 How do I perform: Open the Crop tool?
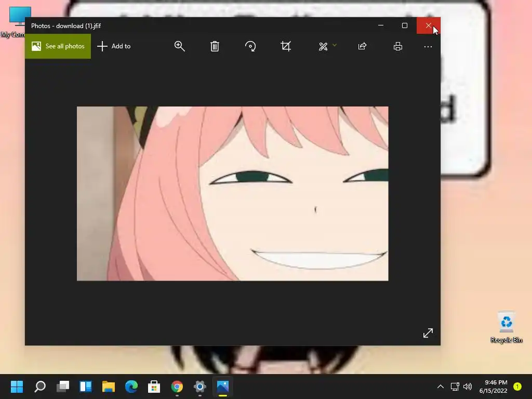(286, 46)
